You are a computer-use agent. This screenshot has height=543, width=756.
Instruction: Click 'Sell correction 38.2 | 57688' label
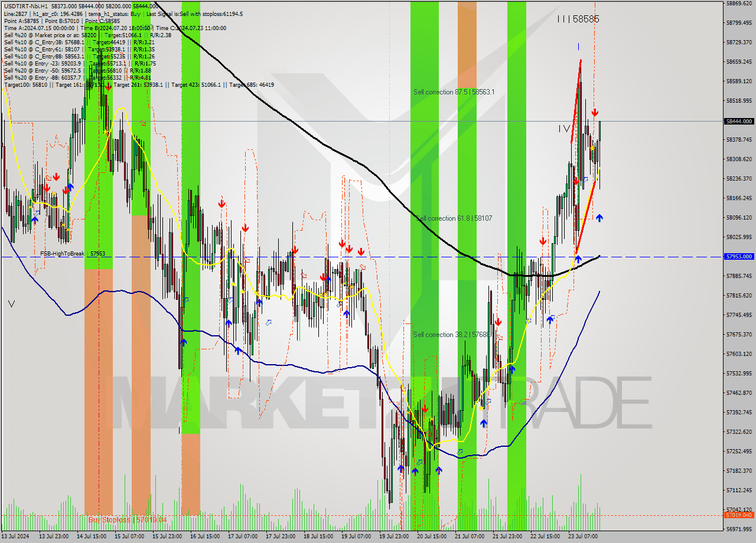[x=452, y=335]
